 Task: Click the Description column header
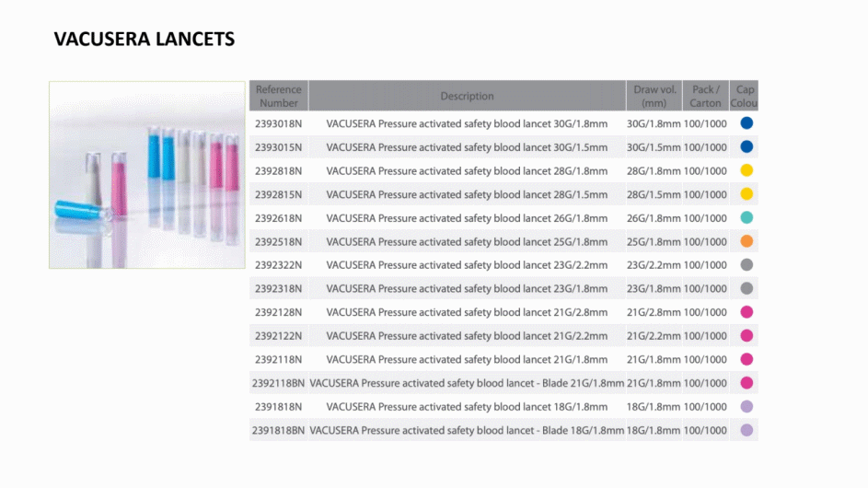(x=467, y=96)
